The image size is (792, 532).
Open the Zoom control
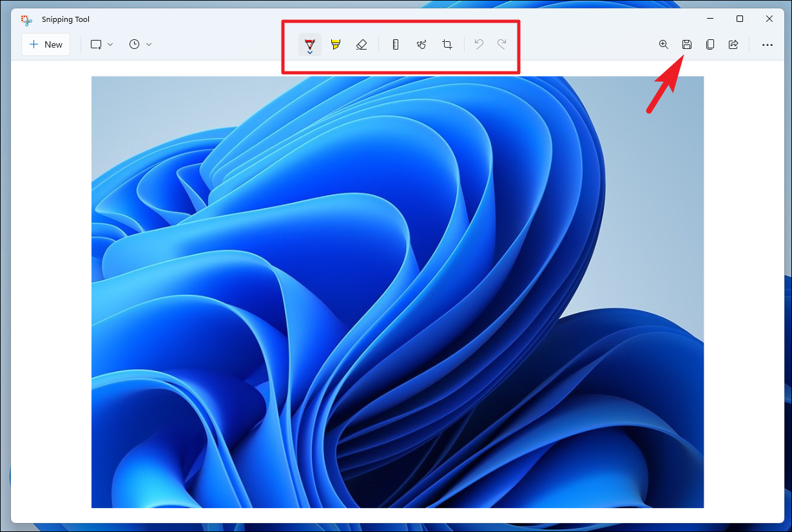point(664,44)
